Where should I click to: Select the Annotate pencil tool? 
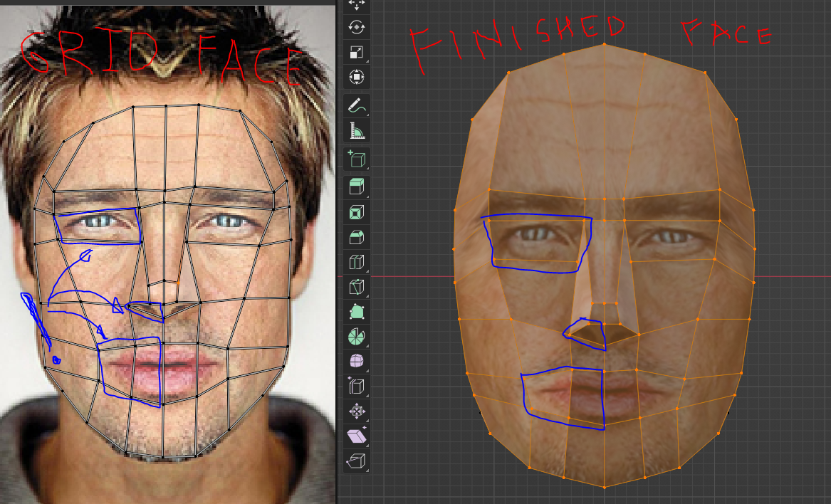357,106
